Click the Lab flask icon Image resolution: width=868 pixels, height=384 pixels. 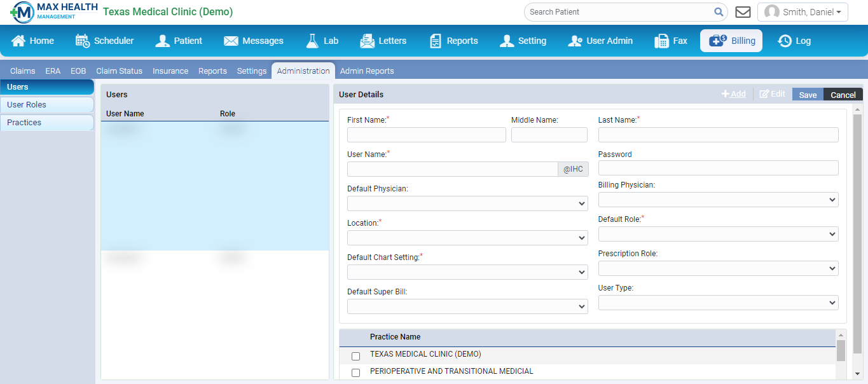pos(312,41)
